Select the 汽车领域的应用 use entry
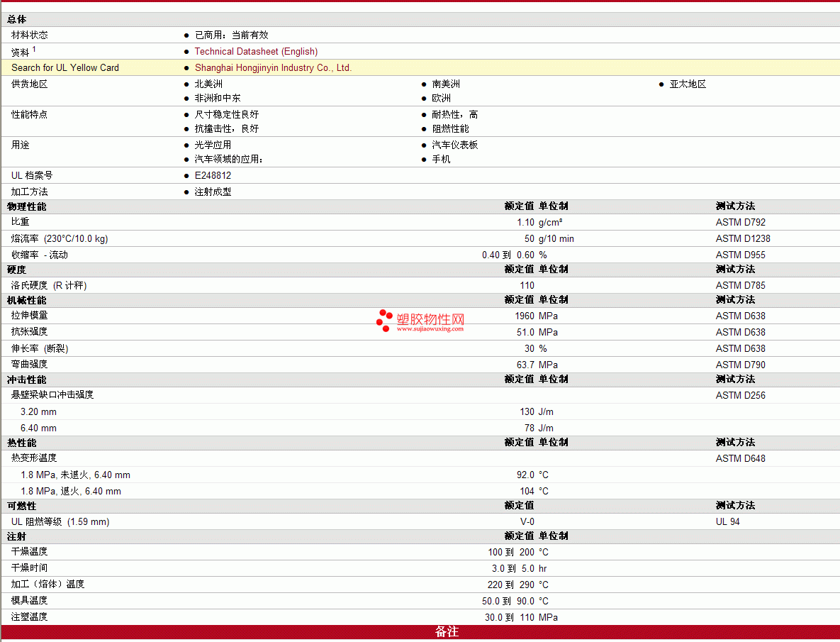The width and height of the screenshot is (840, 642). pos(229,159)
